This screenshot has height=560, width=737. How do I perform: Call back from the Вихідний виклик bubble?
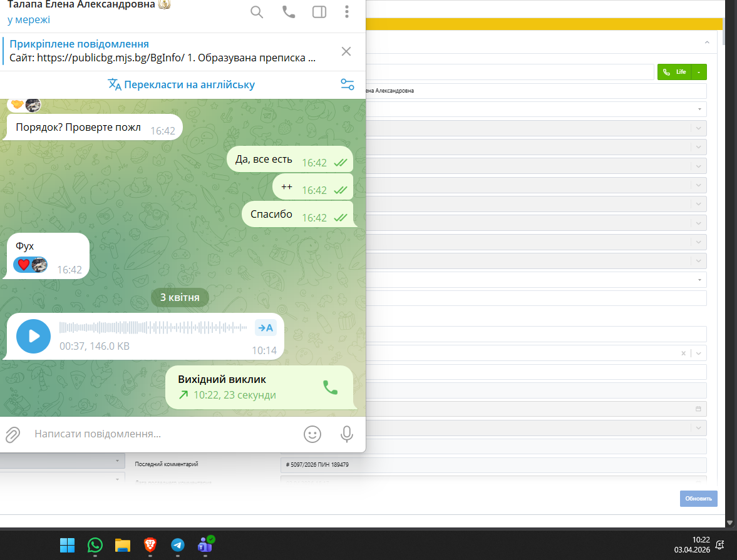331,387
